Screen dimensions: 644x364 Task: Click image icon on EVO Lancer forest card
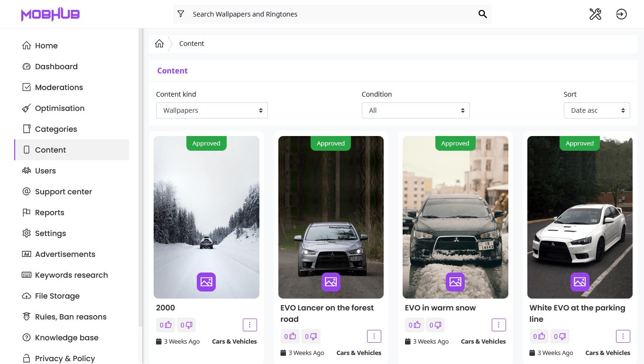coord(331,282)
